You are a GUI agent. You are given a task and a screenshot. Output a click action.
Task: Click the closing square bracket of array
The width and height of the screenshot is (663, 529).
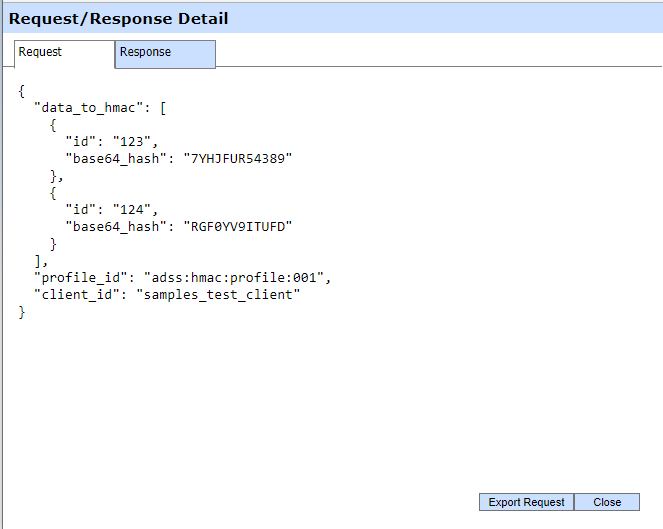point(38,261)
